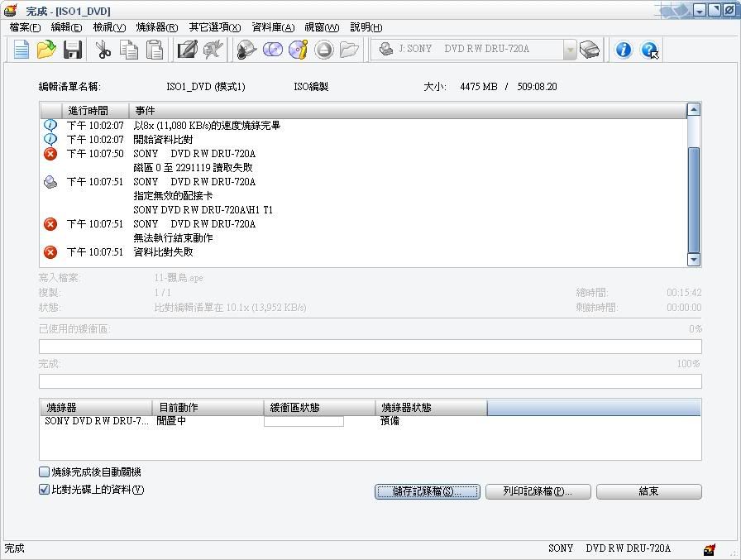Screen dimensions: 741x560
Task: Enable 燒錄完成後自動關機 checkbox
Action: pos(44,471)
